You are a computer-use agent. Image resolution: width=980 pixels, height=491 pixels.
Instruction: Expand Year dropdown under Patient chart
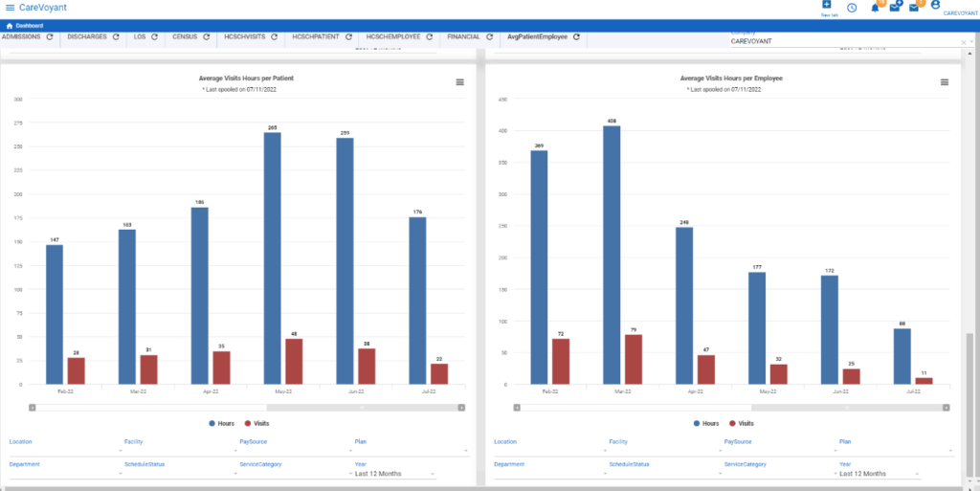[x=393, y=474]
